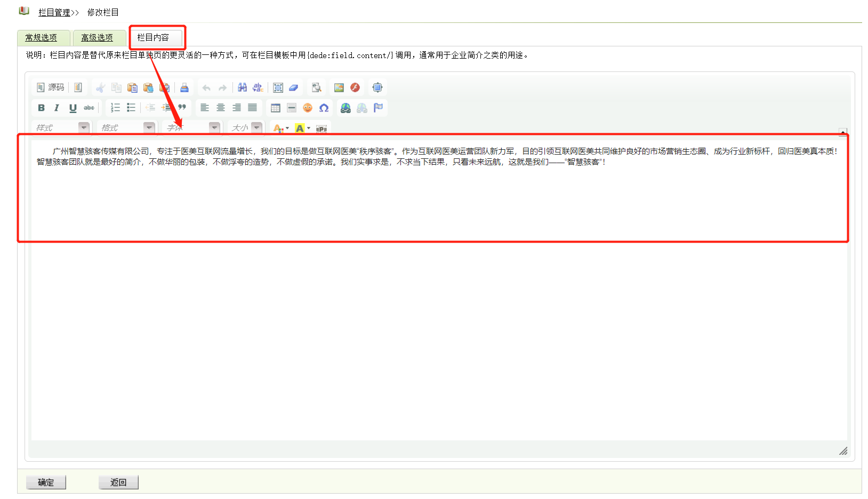The width and height of the screenshot is (868, 499).
Task: Click the Redo arrow icon
Action: coord(222,87)
